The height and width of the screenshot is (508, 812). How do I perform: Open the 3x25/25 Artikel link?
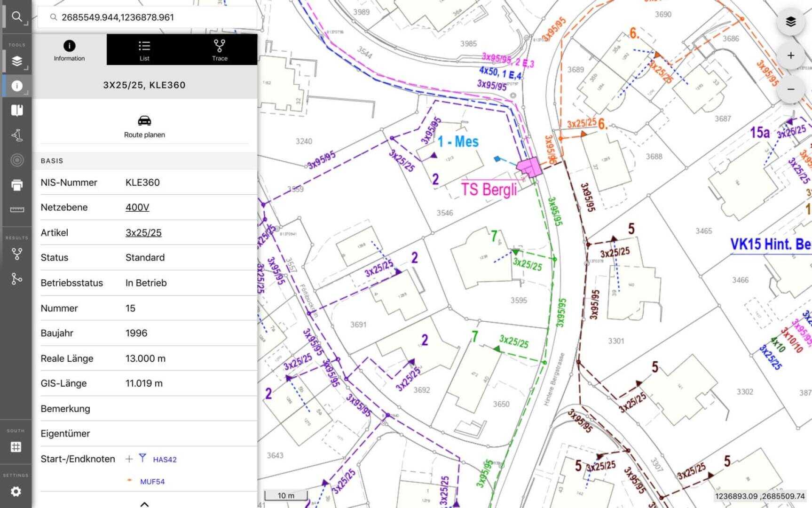coord(143,233)
